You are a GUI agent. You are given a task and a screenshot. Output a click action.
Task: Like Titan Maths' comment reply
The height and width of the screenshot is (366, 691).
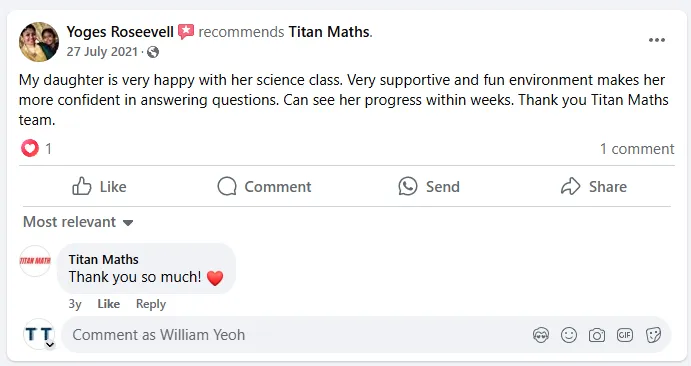point(108,304)
